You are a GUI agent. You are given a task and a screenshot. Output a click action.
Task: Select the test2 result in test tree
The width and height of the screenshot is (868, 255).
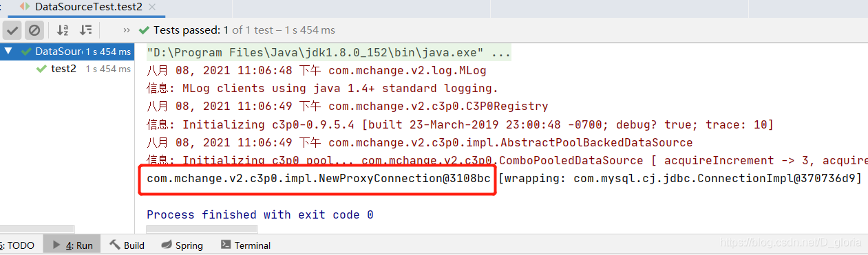click(x=63, y=69)
